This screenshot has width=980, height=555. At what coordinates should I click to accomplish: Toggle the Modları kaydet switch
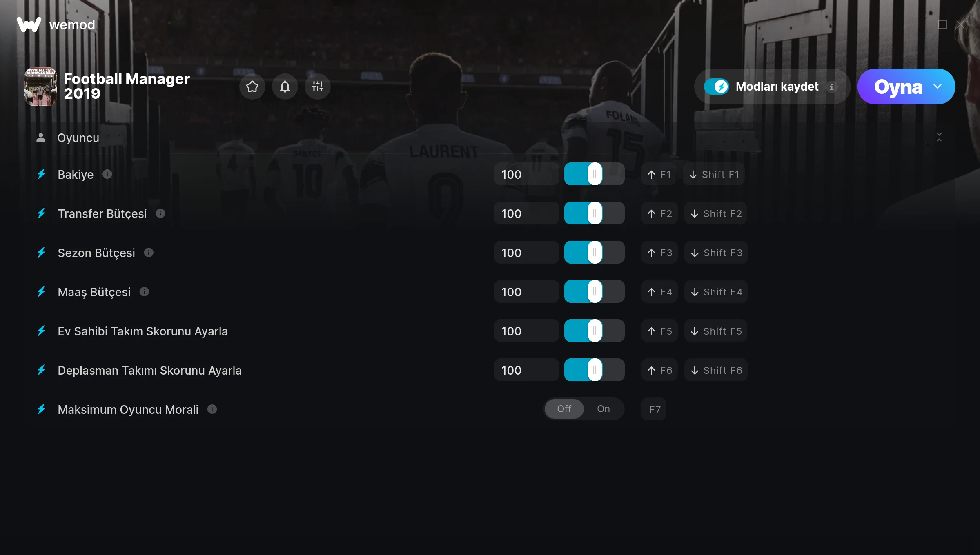[x=716, y=87]
